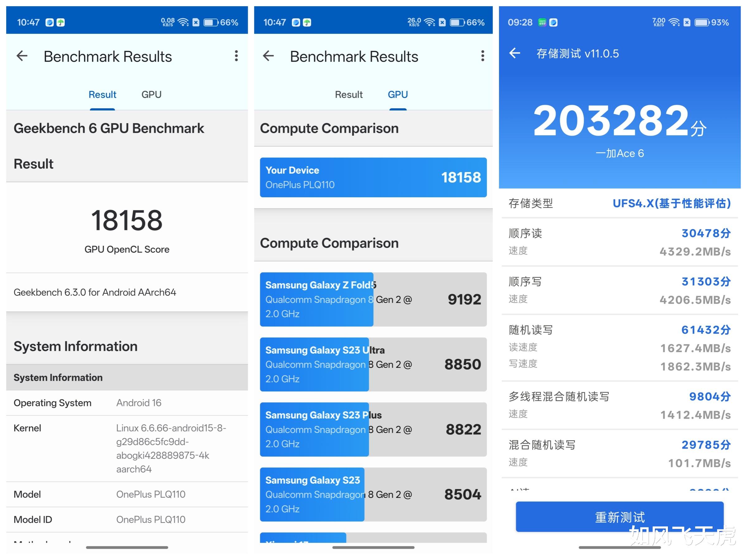
Task: Switch to GPU tab in left screen
Action: pyautogui.click(x=151, y=95)
